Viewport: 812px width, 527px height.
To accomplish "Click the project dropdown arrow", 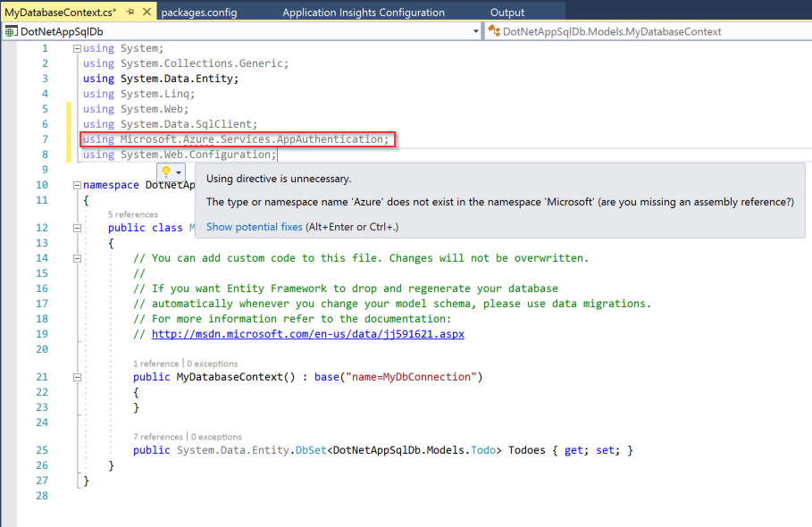I will 475,31.
